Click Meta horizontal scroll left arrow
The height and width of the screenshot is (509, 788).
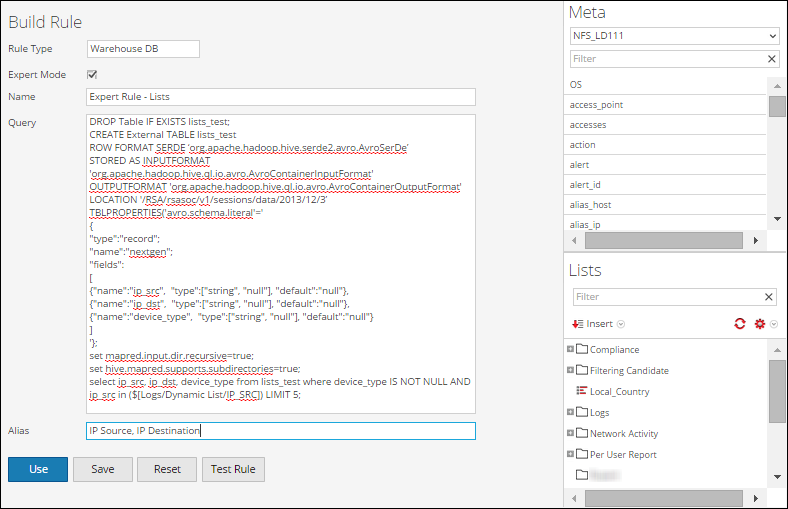574,241
